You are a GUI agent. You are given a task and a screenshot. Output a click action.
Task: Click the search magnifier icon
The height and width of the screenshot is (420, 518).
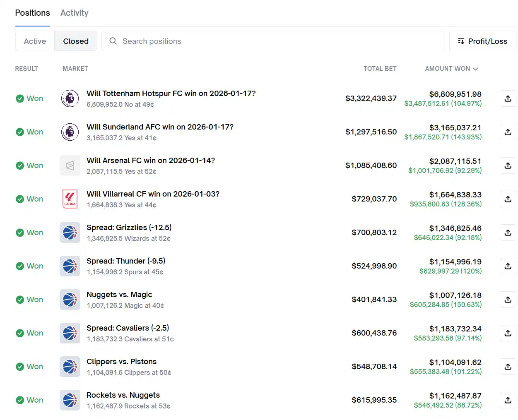113,41
